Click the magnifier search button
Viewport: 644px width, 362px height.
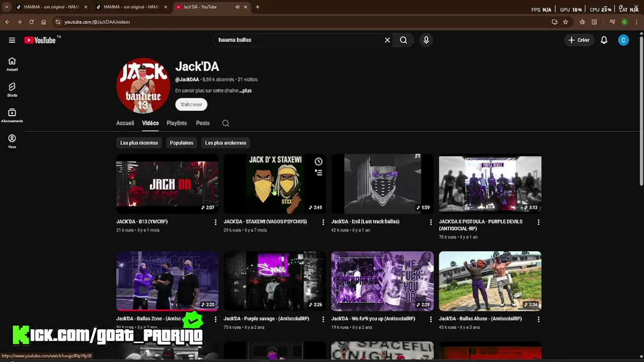pyautogui.click(x=404, y=40)
